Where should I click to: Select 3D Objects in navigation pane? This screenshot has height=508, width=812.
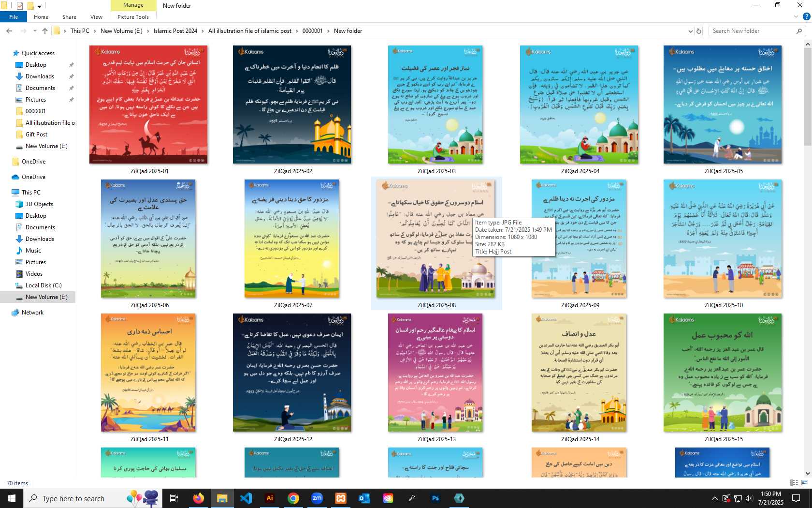pyautogui.click(x=39, y=204)
